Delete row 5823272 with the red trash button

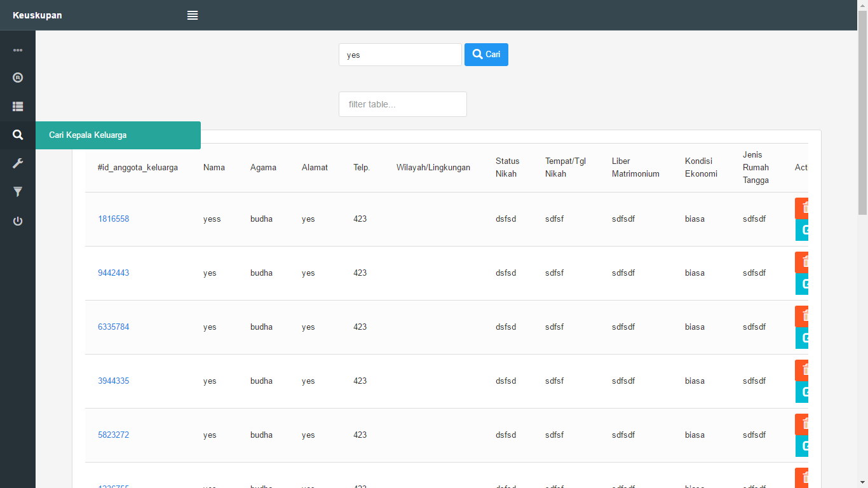click(802, 424)
